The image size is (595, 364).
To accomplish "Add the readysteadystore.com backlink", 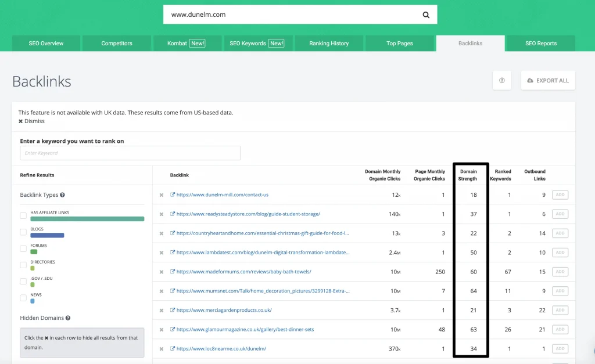I will [560, 214].
